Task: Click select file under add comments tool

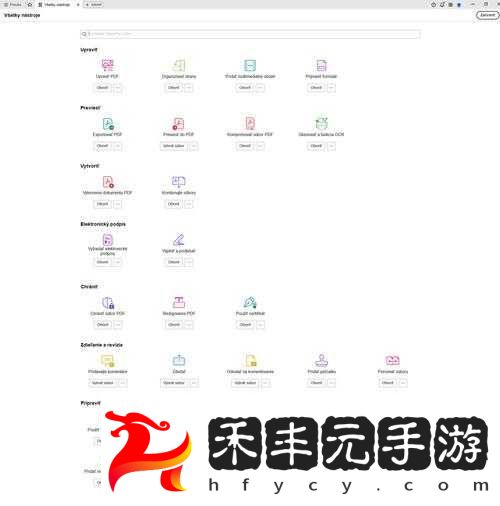Action: click(x=102, y=383)
